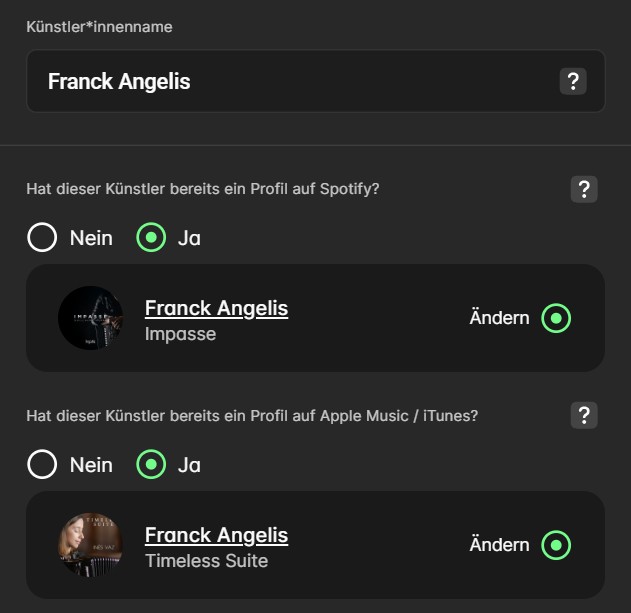Select Ja for Spotify profile
This screenshot has height=613, width=631.
[151, 238]
